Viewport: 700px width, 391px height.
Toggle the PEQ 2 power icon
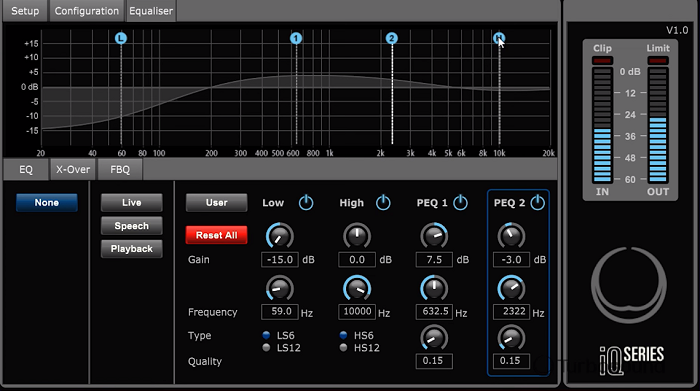click(x=538, y=203)
